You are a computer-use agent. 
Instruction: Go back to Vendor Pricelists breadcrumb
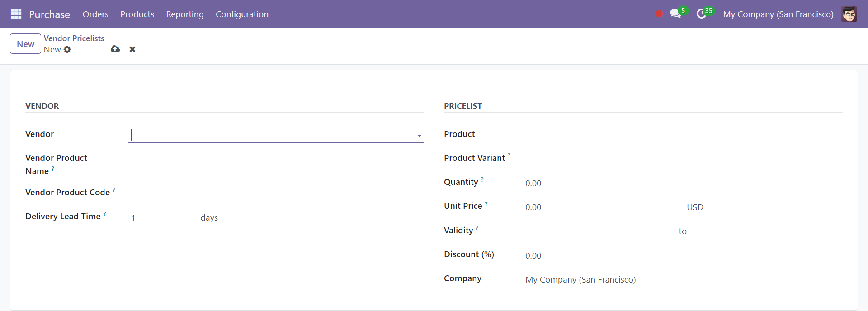(74, 38)
